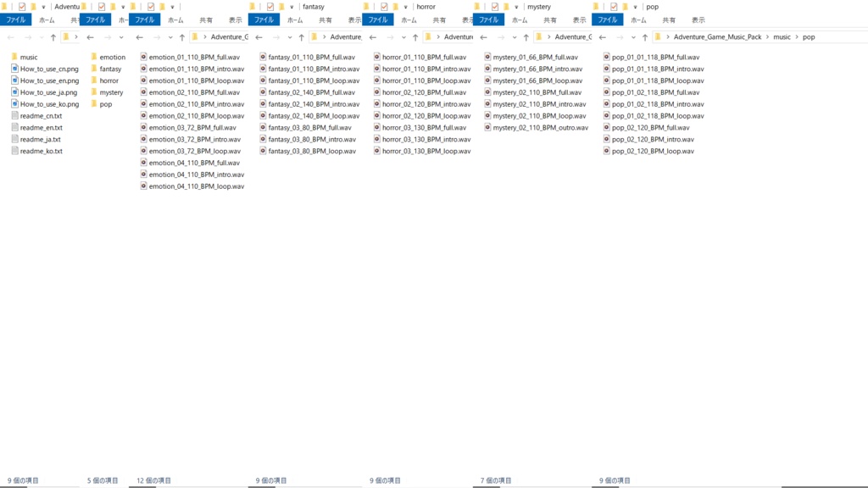Select readme_ko.txt text file icon
The image size is (868, 493).
[x=15, y=151]
